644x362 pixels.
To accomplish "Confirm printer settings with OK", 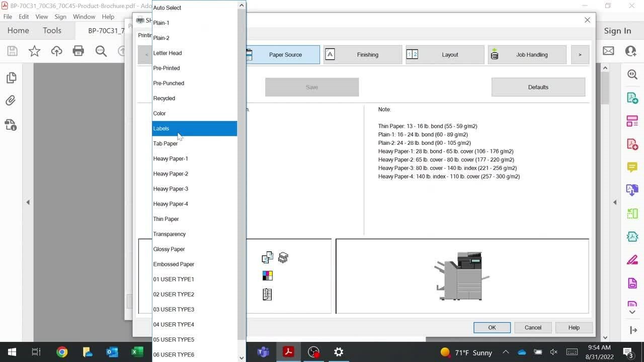I will point(492,327).
